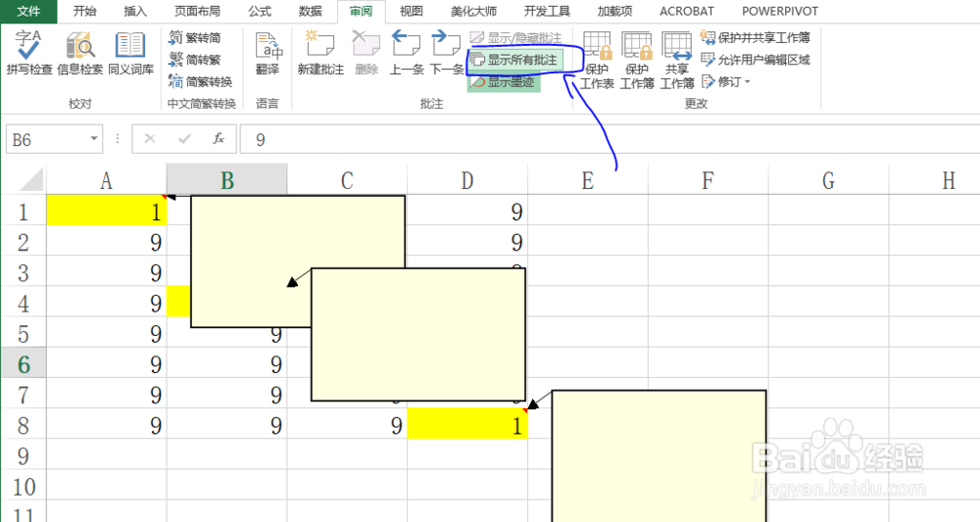This screenshot has height=522, width=980.
Task: Switch to the 页面布局 tab
Action: [197, 11]
